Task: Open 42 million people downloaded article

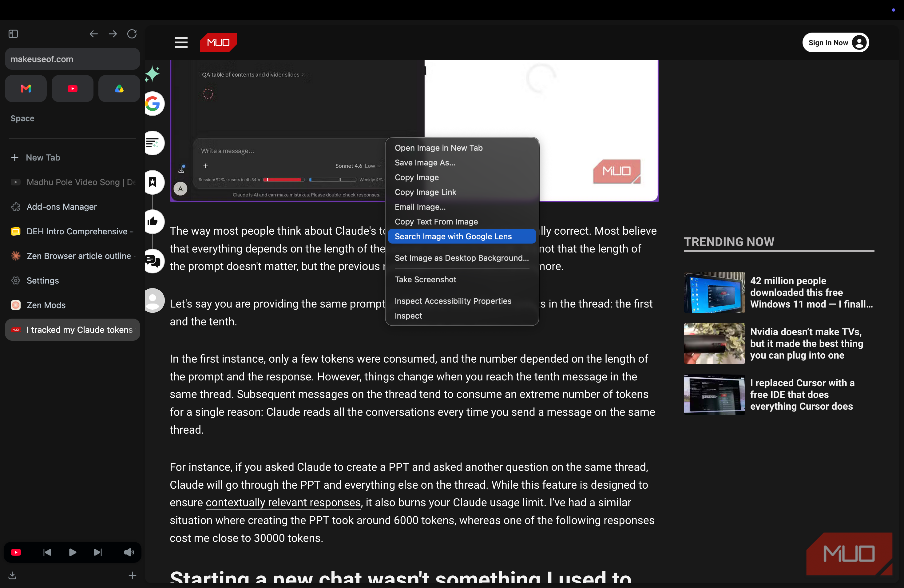Action: tap(812, 292)
